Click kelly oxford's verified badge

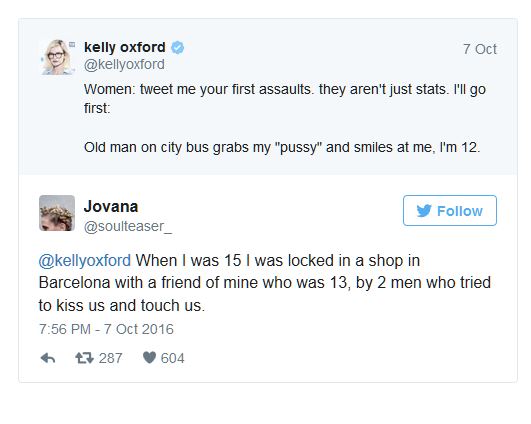[177, 47]
